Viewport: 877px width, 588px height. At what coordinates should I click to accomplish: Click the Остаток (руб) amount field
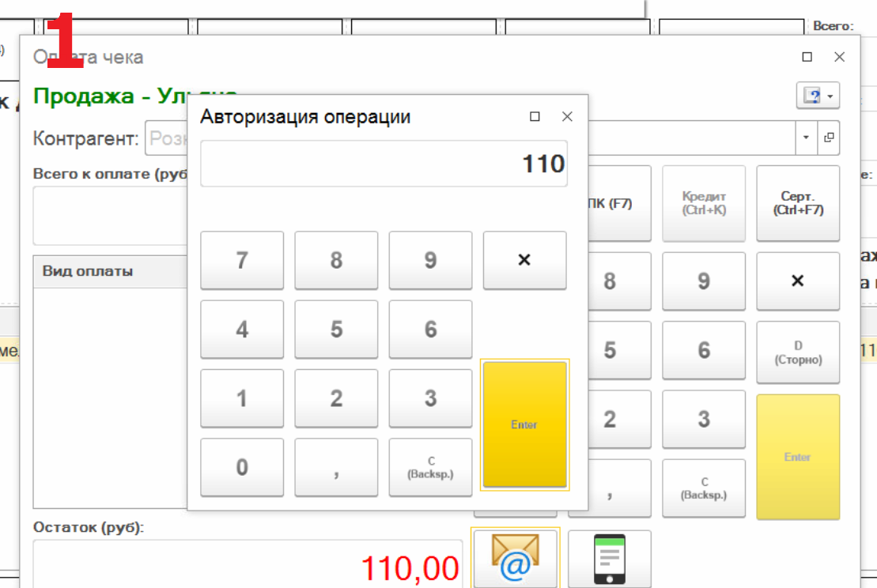tap(247, 566)
